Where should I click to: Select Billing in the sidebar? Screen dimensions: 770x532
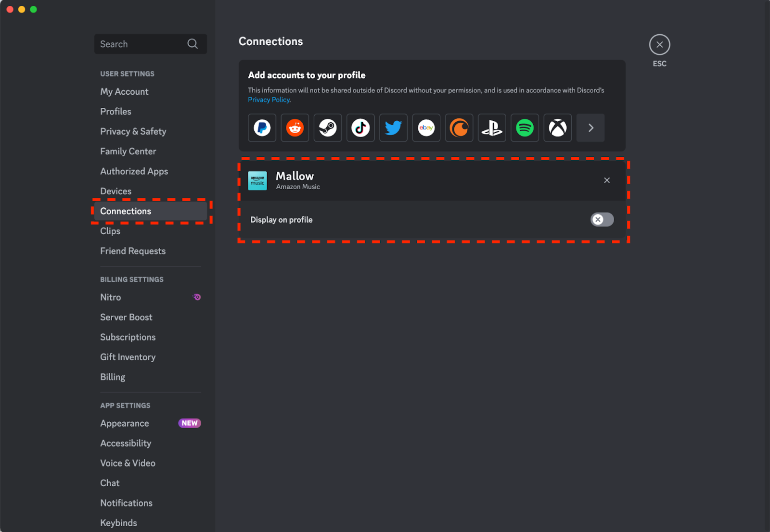[151, 377]
